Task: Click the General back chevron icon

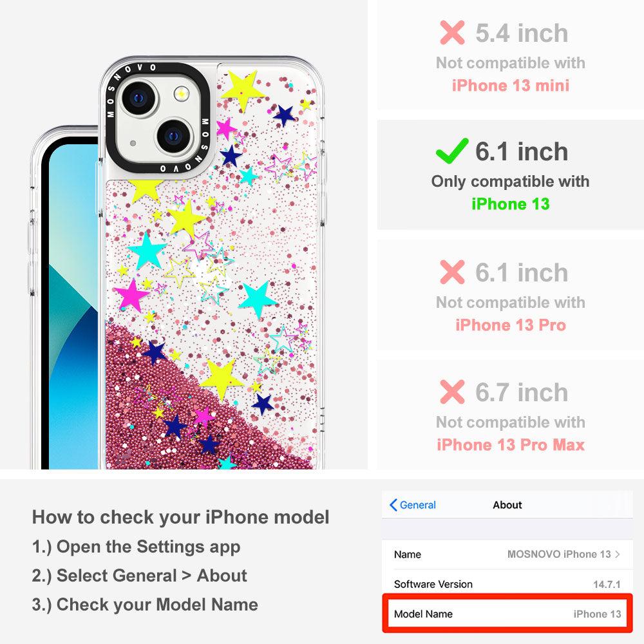Action: tap(393, 505)
